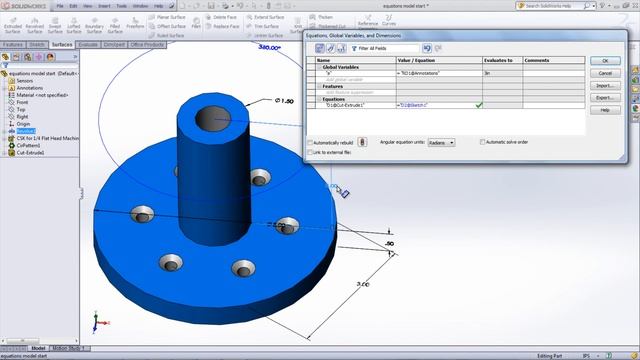Toggle Automatic solve order checkbox

[x=482, y=142]
